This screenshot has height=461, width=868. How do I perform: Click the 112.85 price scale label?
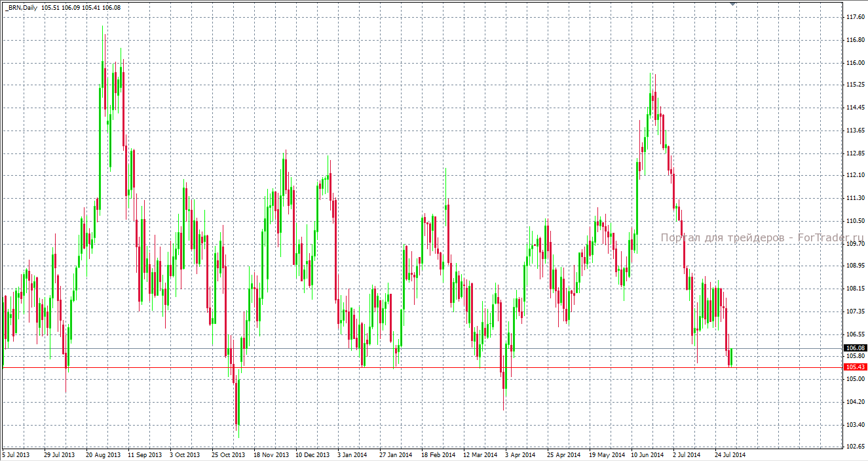click(x=855, y=153)
